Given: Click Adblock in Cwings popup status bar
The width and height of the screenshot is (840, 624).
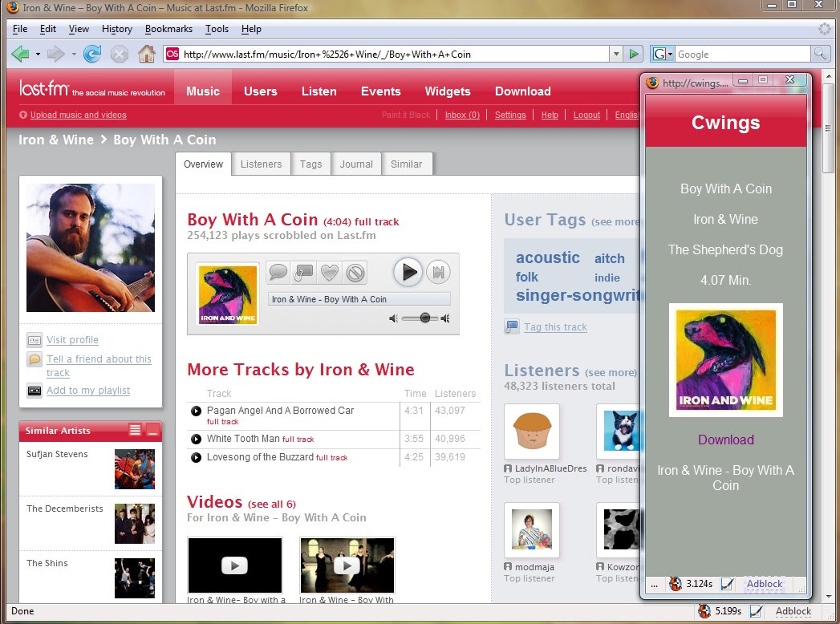Looking at the screenshot, I should pyautogui.click(x=765, y=584).
